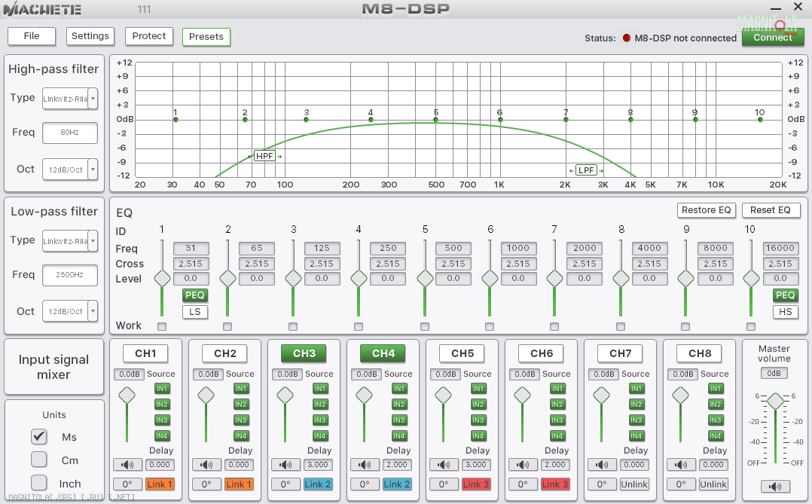This screenshot has width=812, height=504.
Task: Click EQ point 5 on the graph
Action: [x=436, y=120]
